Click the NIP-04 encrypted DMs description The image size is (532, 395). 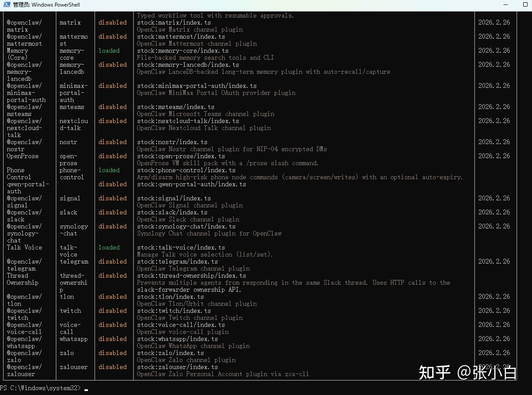232,149
